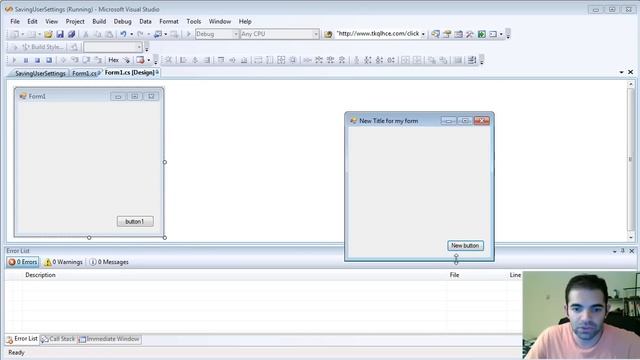This screenshot has height=360, width=640.
Task: Open the Debug menu
Action: coord(122,21)
